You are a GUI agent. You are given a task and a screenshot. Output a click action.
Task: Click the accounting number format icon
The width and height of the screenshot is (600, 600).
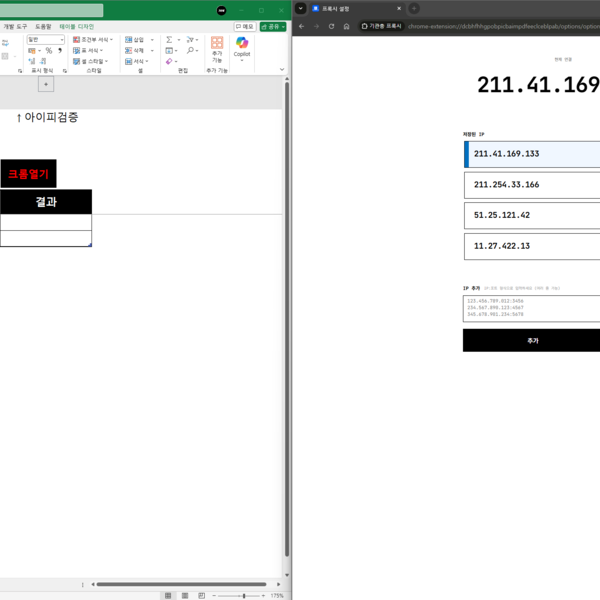tap(32, 51)
